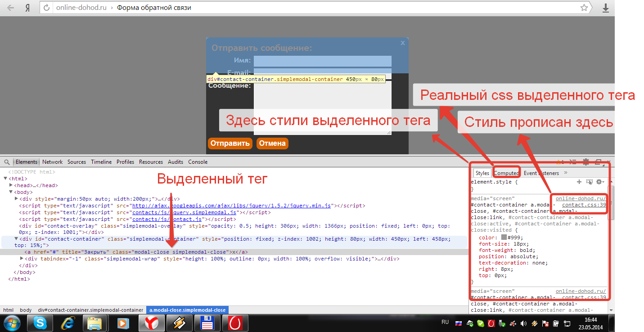Open the Network panel

[53, 162]
